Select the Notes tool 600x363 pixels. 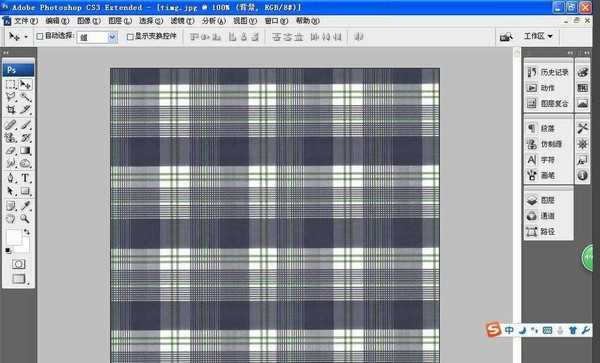[x=11, y=206]
